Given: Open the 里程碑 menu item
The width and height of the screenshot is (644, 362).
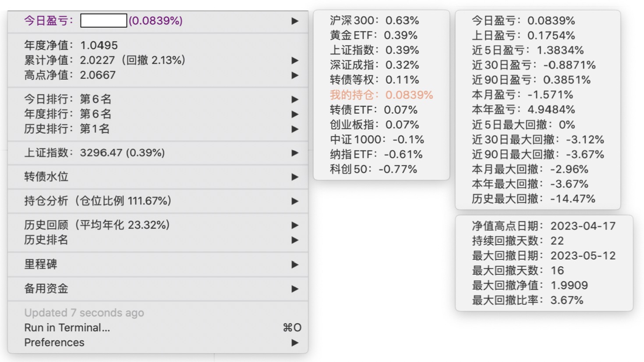Looking at the screenshot, I should pyautogui.click(x=41, y=264).
